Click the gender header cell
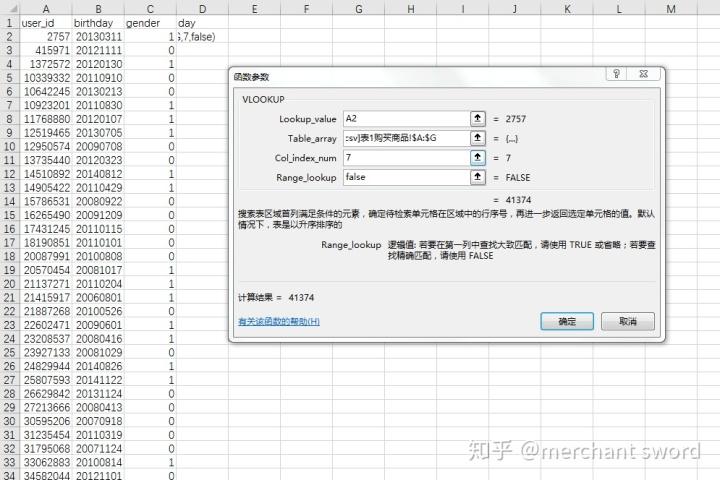The image size is (720, 480). 150,23
